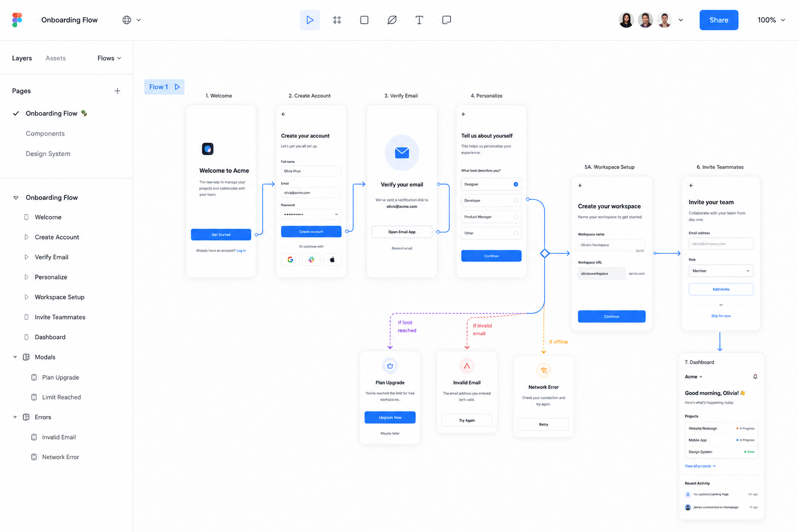Open the Member role dropdown
The width and height of the screenshot is (798, 532).
point(721,271)
